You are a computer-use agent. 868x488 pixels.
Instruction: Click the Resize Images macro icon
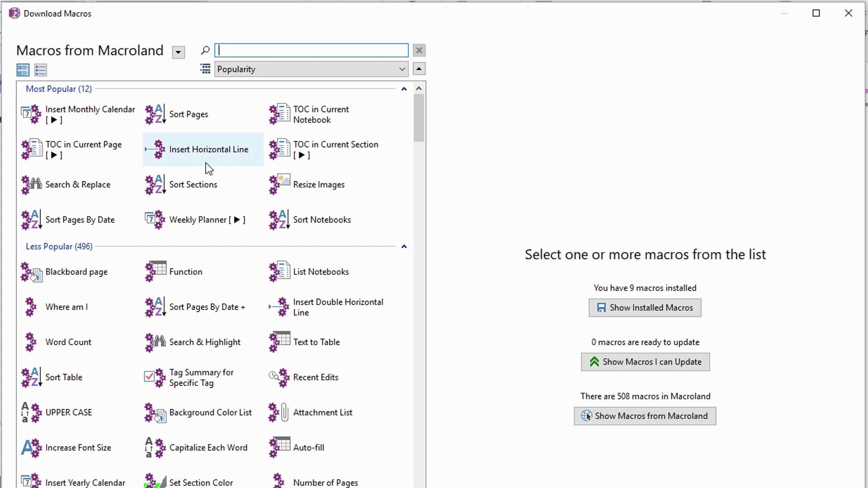point(279,185)
